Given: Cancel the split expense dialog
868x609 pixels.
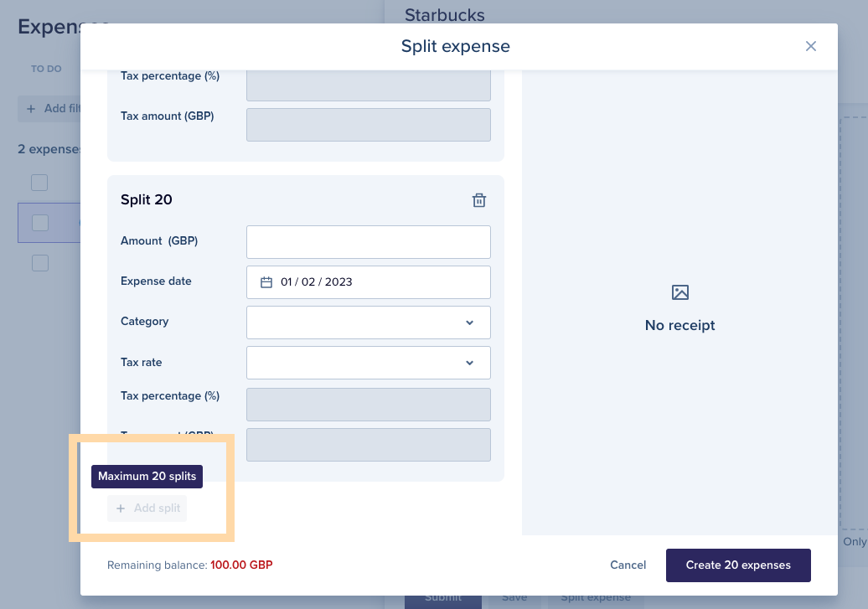Looking at the screenshot, I should pyautogui.click(x=628, y=565).
